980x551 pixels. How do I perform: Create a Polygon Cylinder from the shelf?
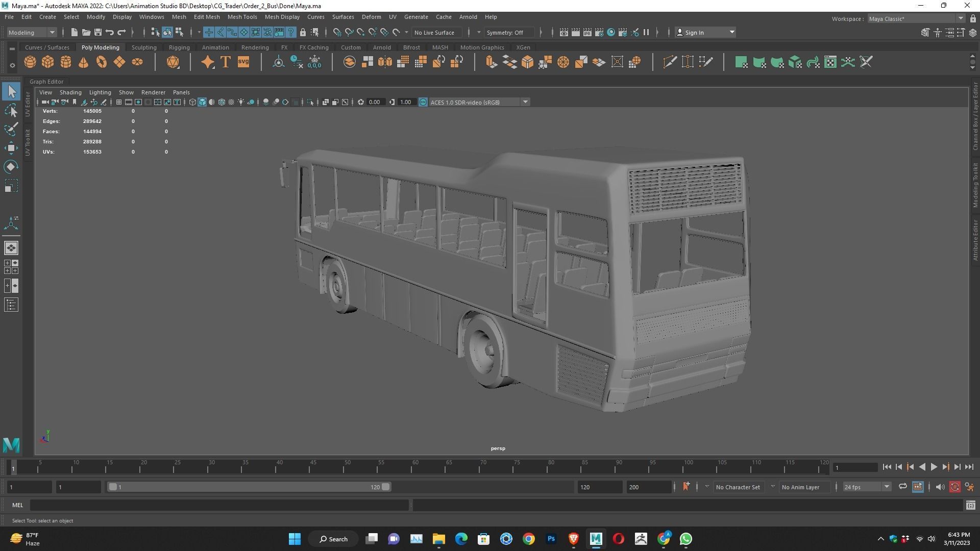66,62
